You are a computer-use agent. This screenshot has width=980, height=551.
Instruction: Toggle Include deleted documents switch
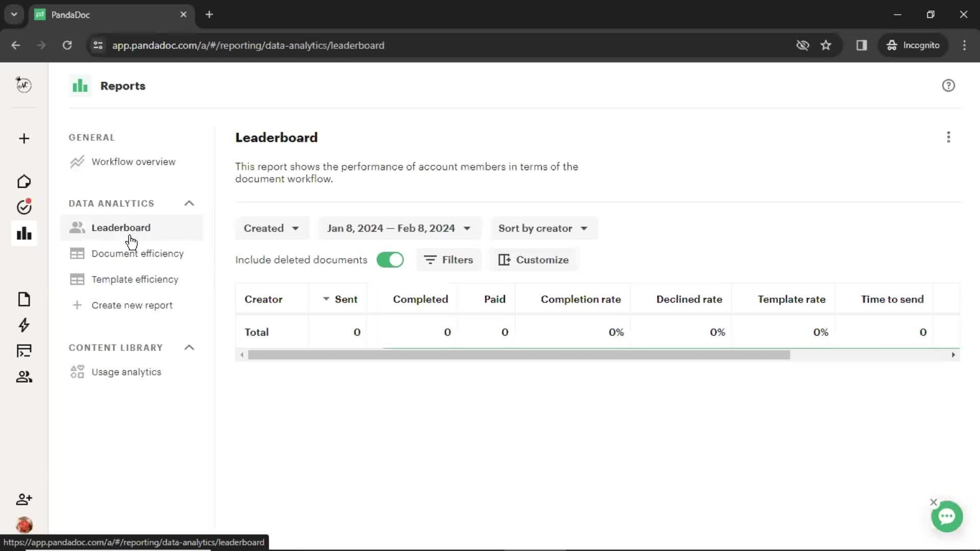click(x=390, y=260)
